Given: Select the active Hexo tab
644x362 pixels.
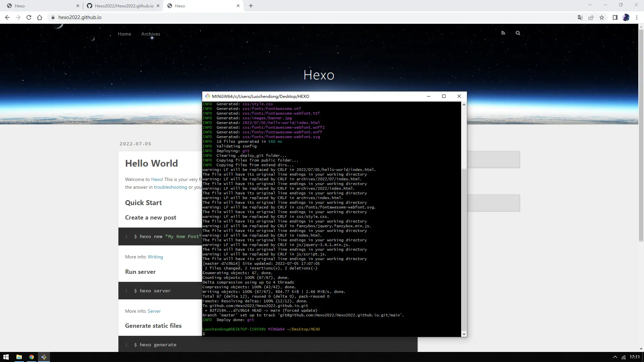Looking at the screenshot, I should (x=203, y=6).
